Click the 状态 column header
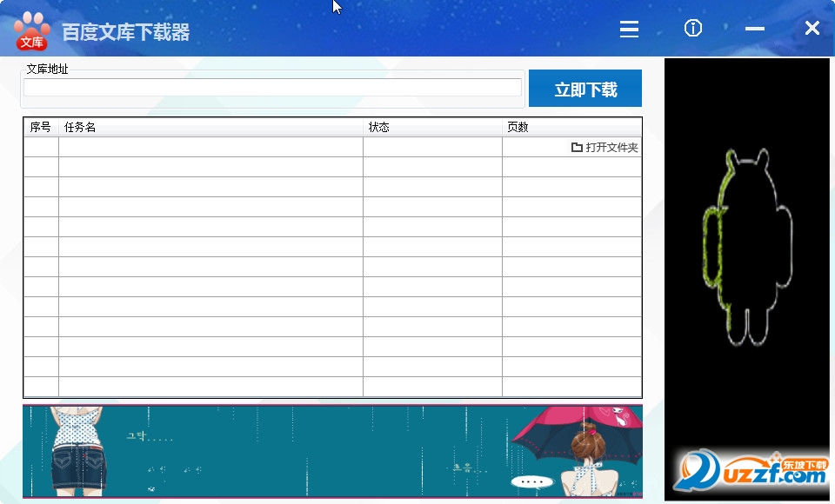Viewport: 835px width, 504px height. (432, 127)
